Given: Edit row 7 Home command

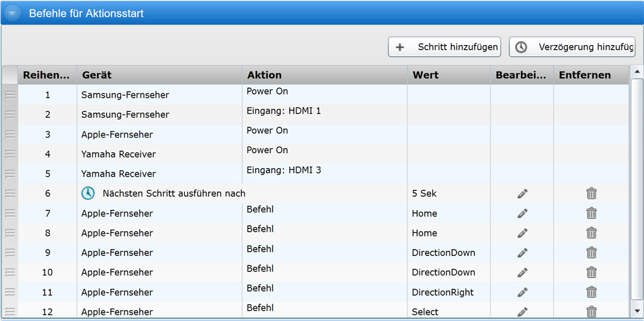Looking at the screenshot, I should click(522, 214).
